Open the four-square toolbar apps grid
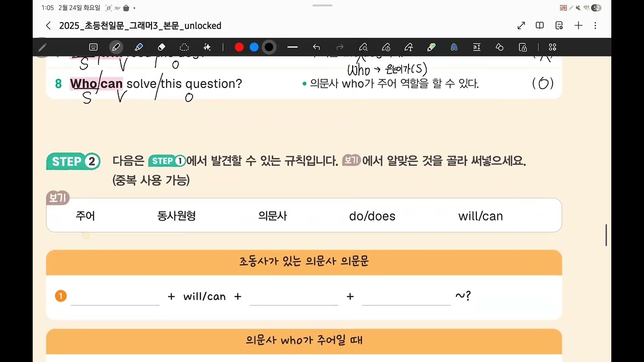This screenshot has height=362, width=644. pos(552,47)
